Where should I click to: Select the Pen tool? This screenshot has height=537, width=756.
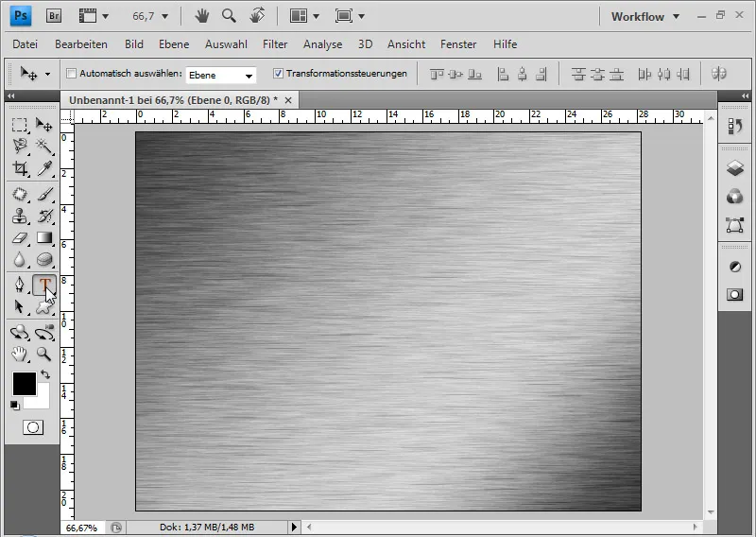(19, 285)
